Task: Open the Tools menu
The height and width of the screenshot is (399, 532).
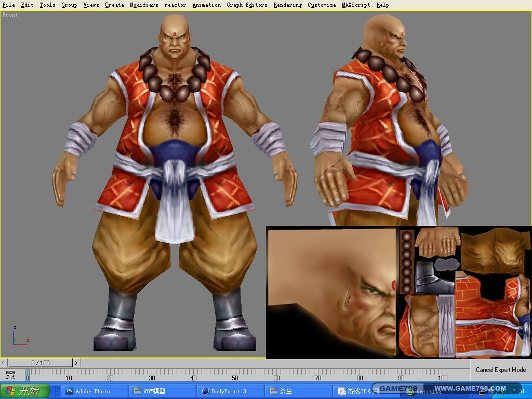Action: 47,5
